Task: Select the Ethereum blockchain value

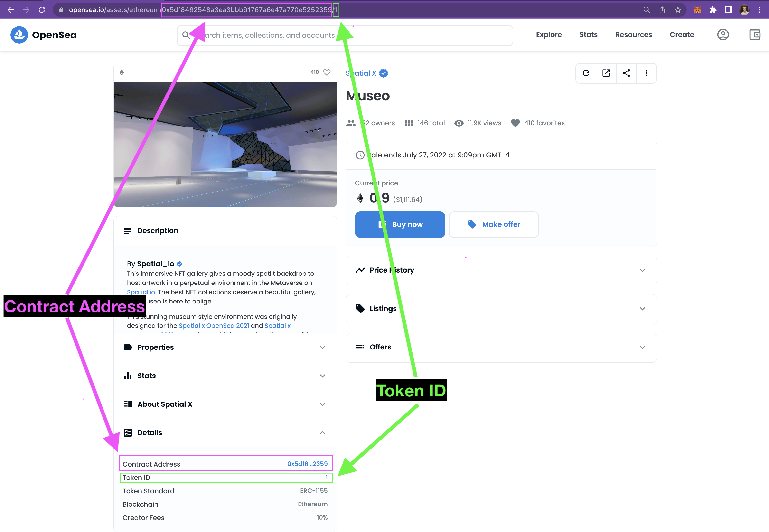Action: click(313, 504)
